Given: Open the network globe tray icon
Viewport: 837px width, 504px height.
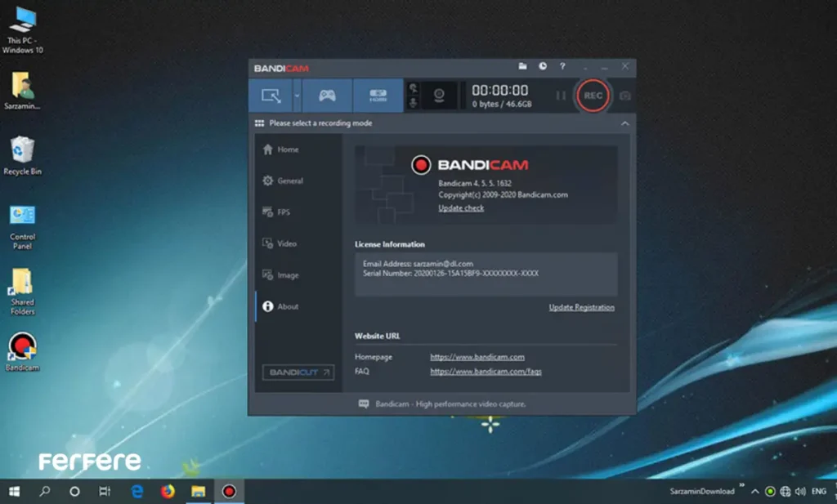Looking at the screenshot, I should tap(786, 491).
